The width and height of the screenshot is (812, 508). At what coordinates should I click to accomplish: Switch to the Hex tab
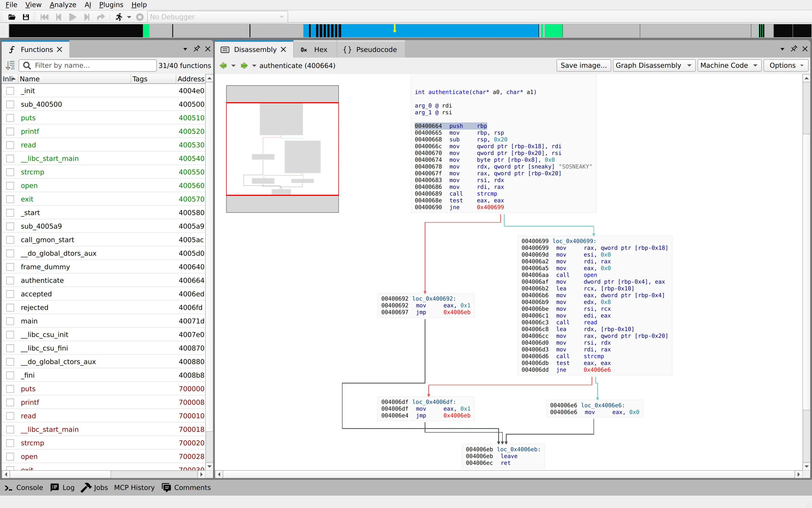[314, 49]
